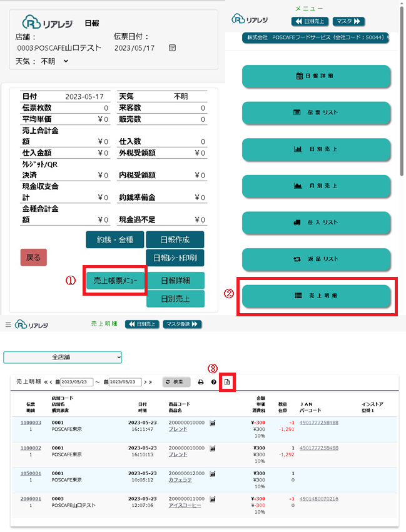Go to the next day with the > arrow
The image size is (406, 532).
click(x=145, y=383)
